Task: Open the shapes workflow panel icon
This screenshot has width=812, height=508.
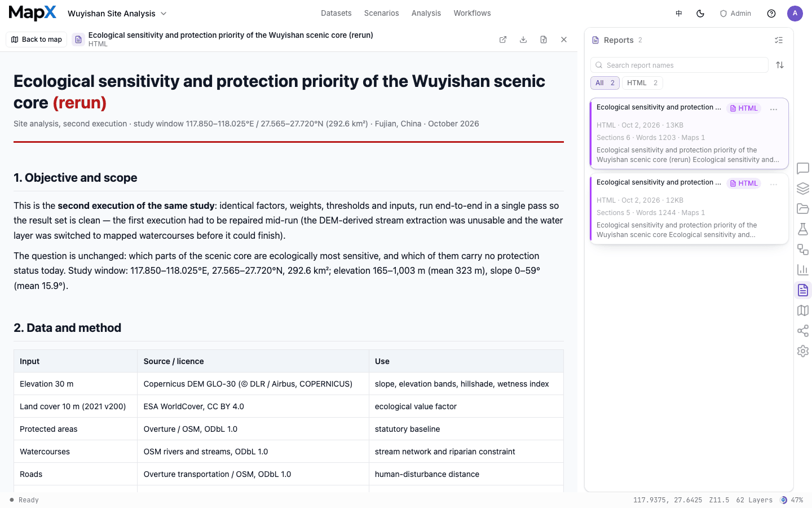Action: pyautogui.click(x=803, y=249)
